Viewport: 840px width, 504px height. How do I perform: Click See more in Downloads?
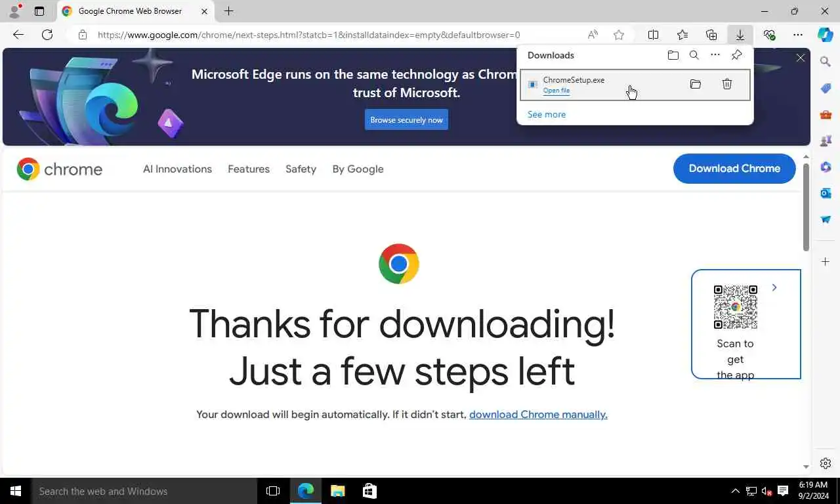[x=547, y=114]
